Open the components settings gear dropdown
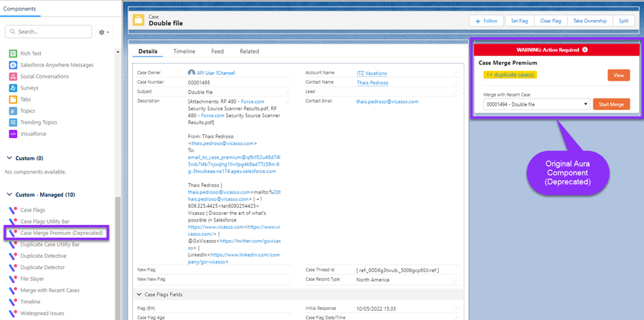644x320 pixels. [104, 31]
